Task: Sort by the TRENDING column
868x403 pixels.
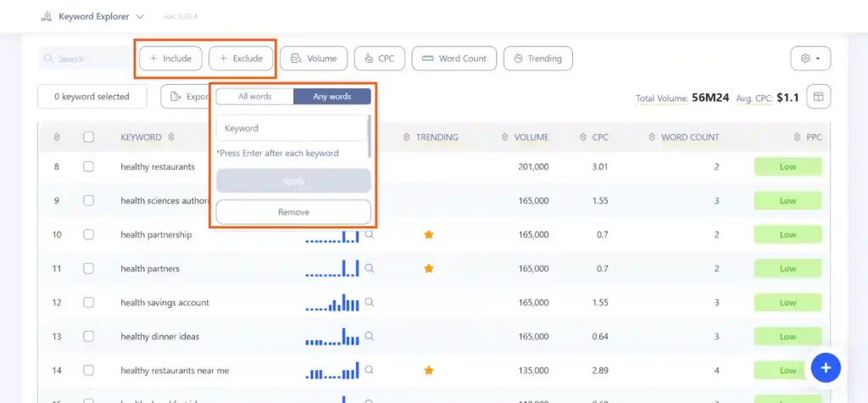Action: pyautogui.click(x=407, y=137)
